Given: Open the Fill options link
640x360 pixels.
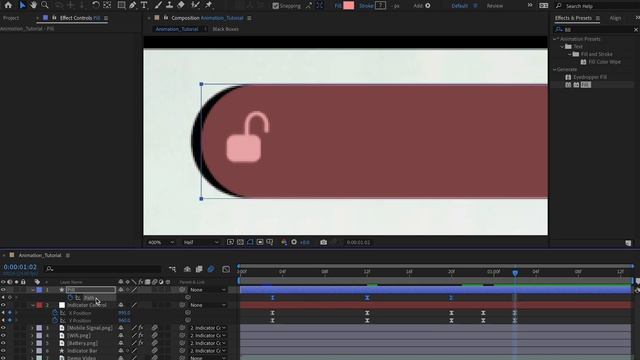Looking at the screenshot, I should [x=338, y=6].
